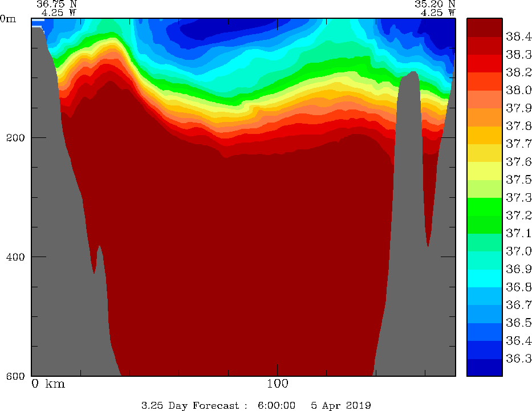The image size is (532, 411).
Task: Click the 600 depth axis label
Action: click(x=18, y=376)
